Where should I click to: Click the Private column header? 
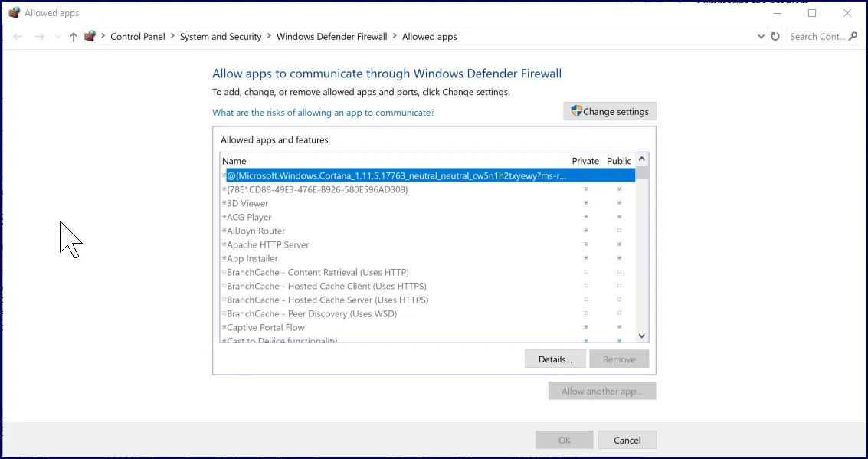(585, 161)
